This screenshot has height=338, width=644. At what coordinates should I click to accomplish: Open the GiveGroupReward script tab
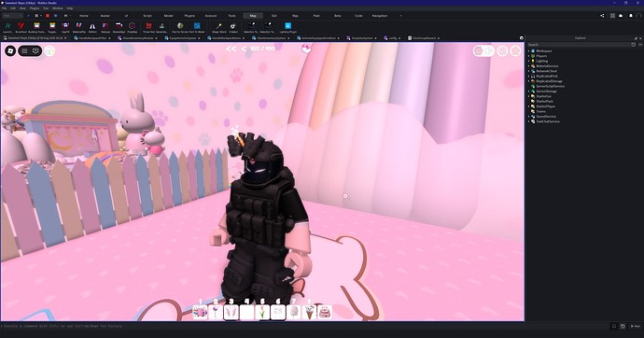pos(425,38)
